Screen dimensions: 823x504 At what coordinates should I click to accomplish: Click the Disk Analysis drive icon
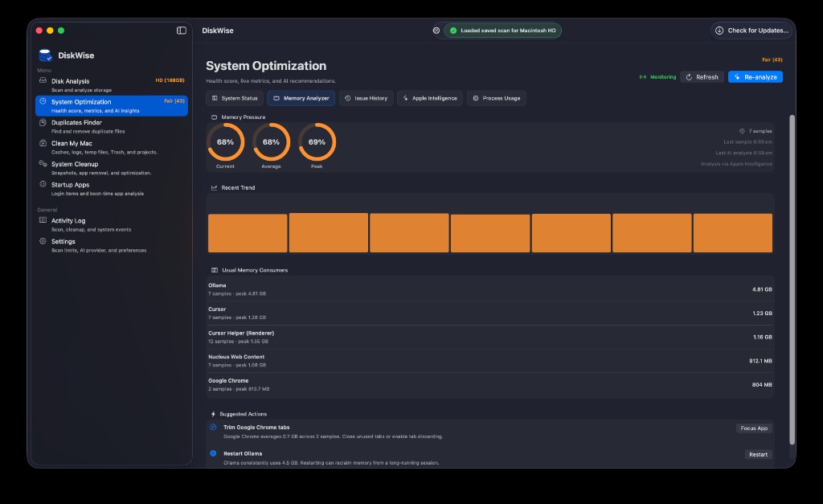point(43,80)
